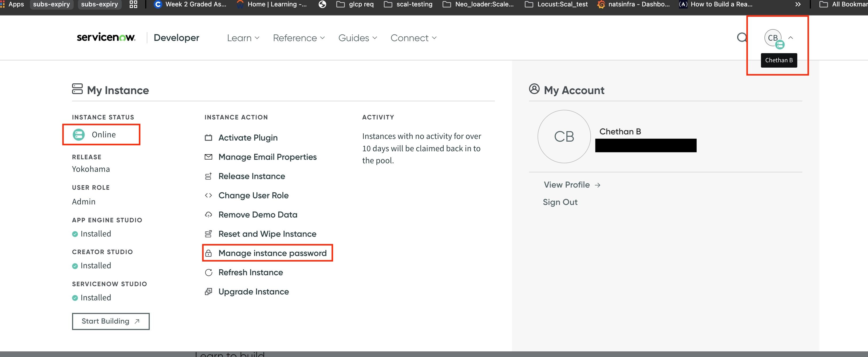
Task: Open the Neo_loader:Scale bookmark folder
Action: [478, 4]
